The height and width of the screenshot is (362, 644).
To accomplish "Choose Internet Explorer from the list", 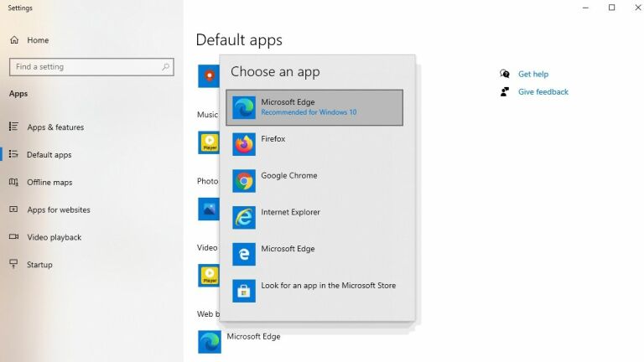I will (314, 217).
